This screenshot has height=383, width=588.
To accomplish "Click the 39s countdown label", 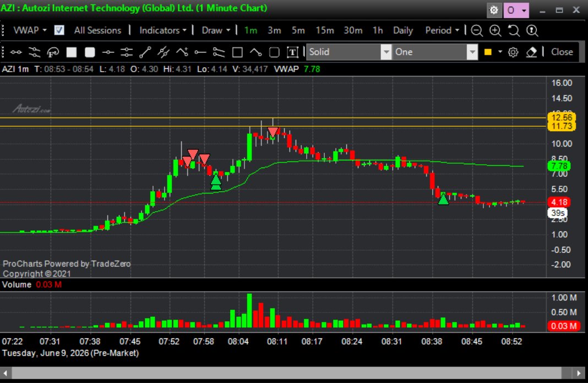I will (x=558, y=213).
